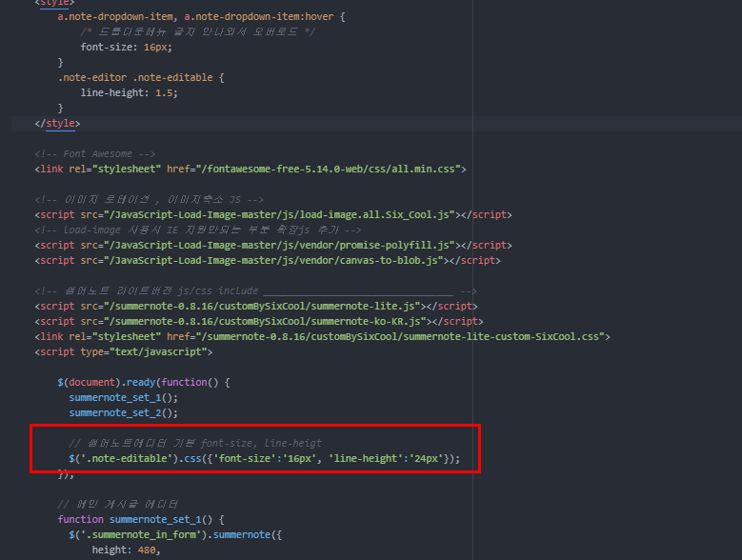Image resolution: width=742 pixels, height=560 pixels.
Task: Place cursor on the $(document).ready line
Action: pyautogui.click(x=143, y=383)
